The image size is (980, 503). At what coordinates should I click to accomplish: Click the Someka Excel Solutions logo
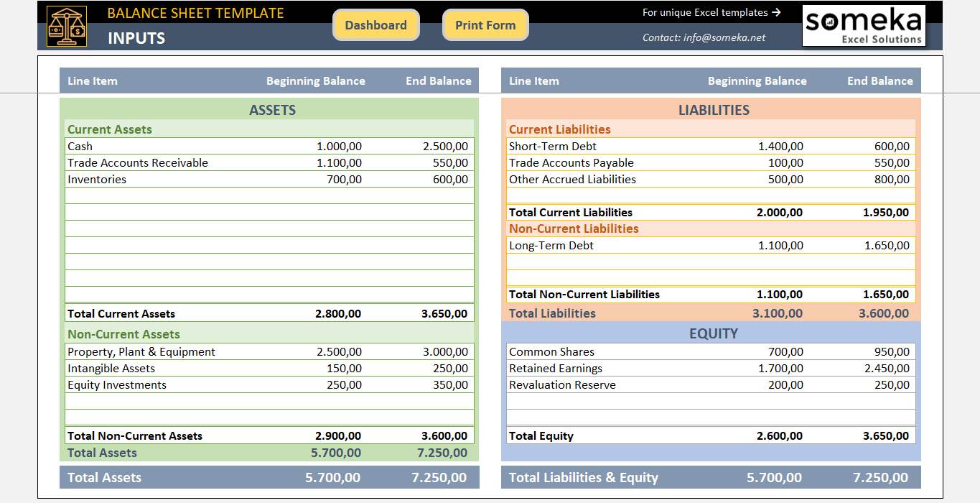click(x=863, y=25)
